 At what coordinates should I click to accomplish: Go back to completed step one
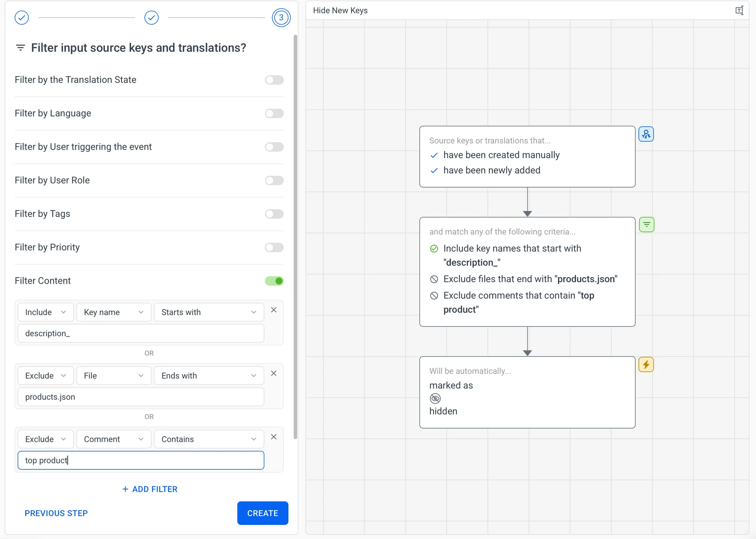22,17
